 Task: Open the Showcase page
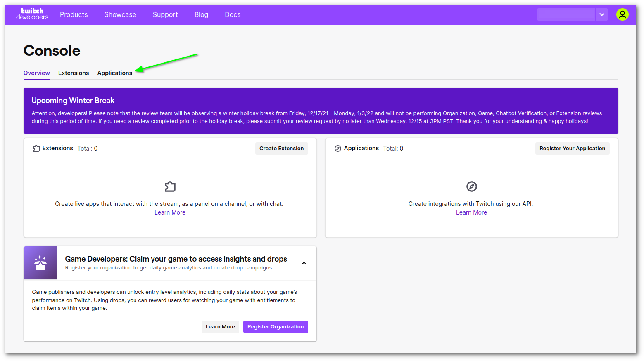point(120,14)
